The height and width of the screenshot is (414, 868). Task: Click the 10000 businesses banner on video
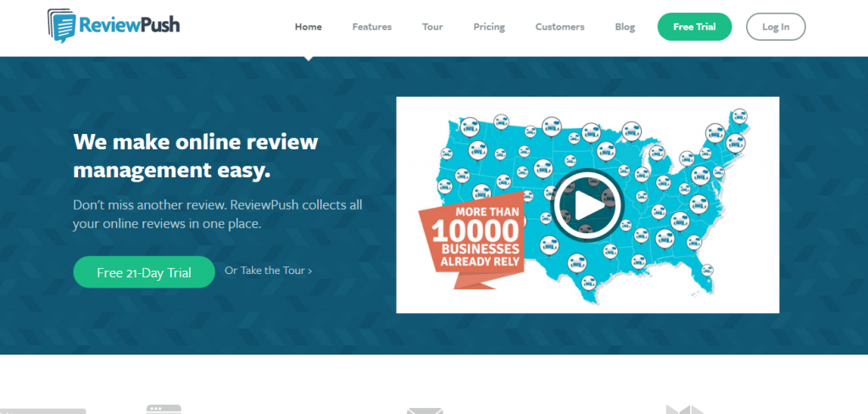coord(471,239)
